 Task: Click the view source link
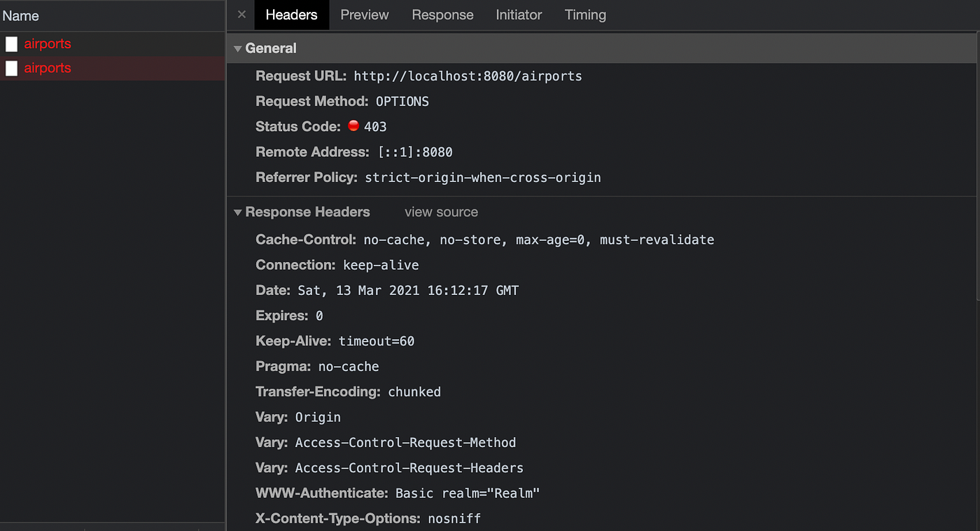tap(441, 212)
